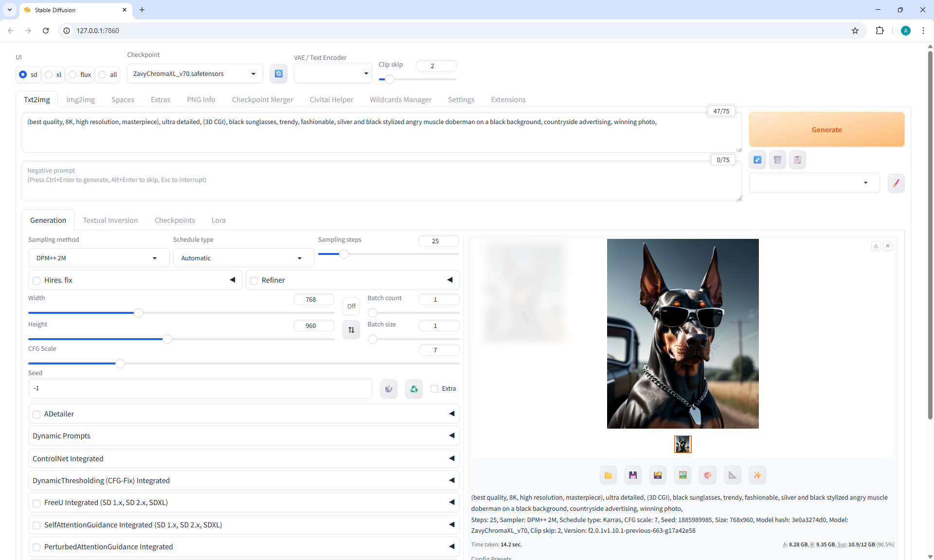Switch width and height swap icon
Image resolution: width=934 pixels, height=560 pixels.
tap(351, 330)
